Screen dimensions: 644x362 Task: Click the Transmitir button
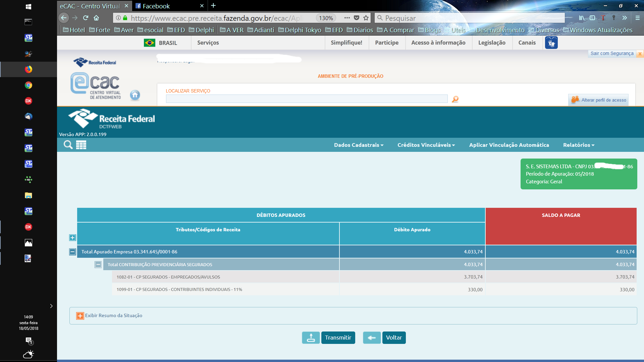pyautogui.click(x=338, y=338)
